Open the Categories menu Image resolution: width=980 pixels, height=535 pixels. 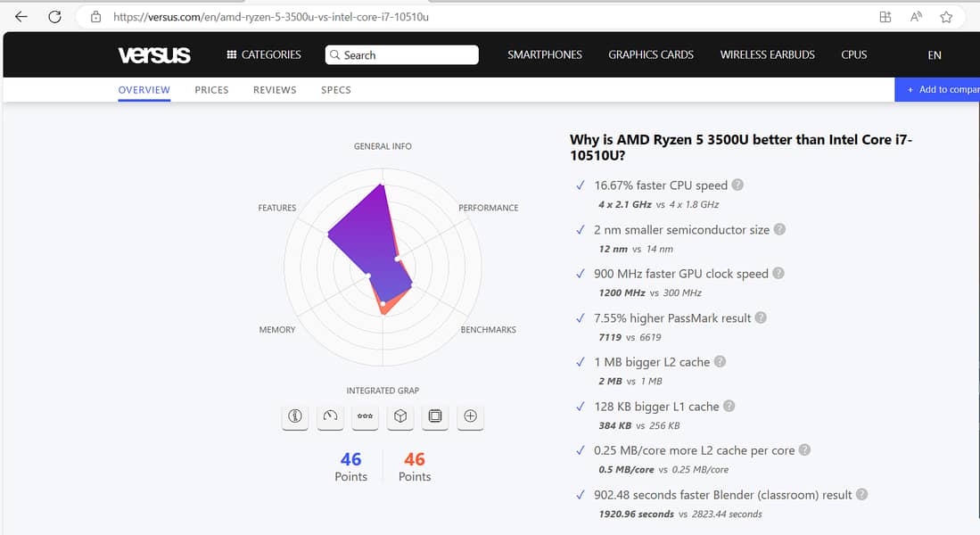pyautogui.click(x=264, y=55)
